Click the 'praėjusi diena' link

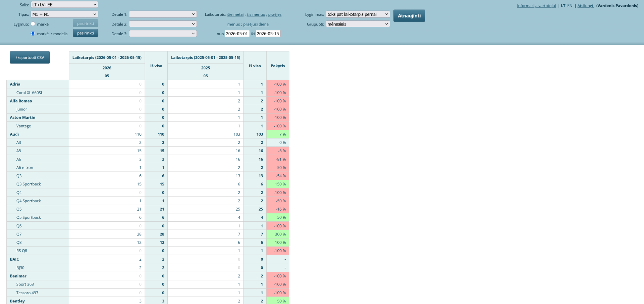click(256, 24)
